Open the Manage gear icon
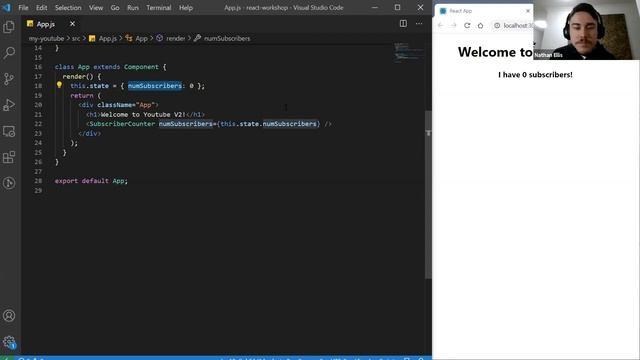 pyautogui.click(x=9, y=342)
